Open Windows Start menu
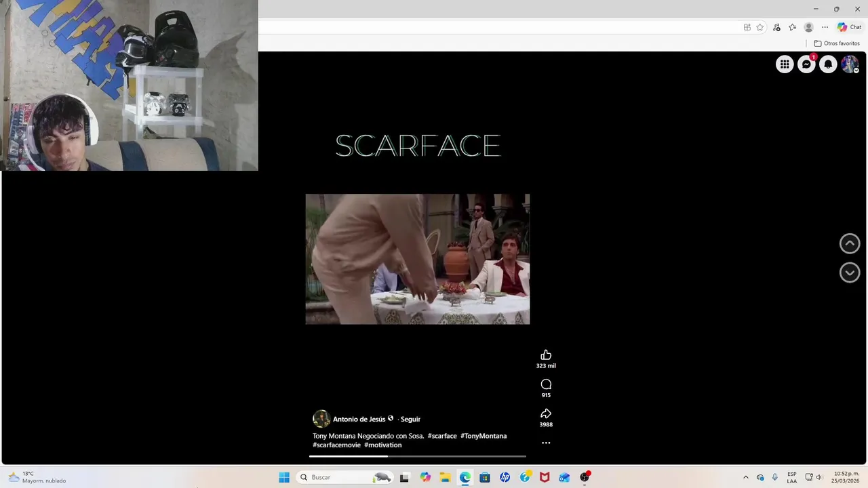 point(284,477)
